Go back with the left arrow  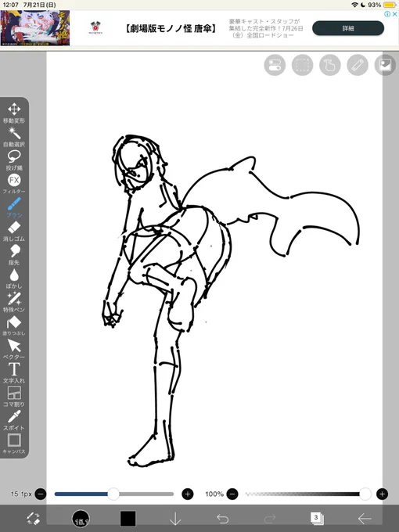(365, 519)
